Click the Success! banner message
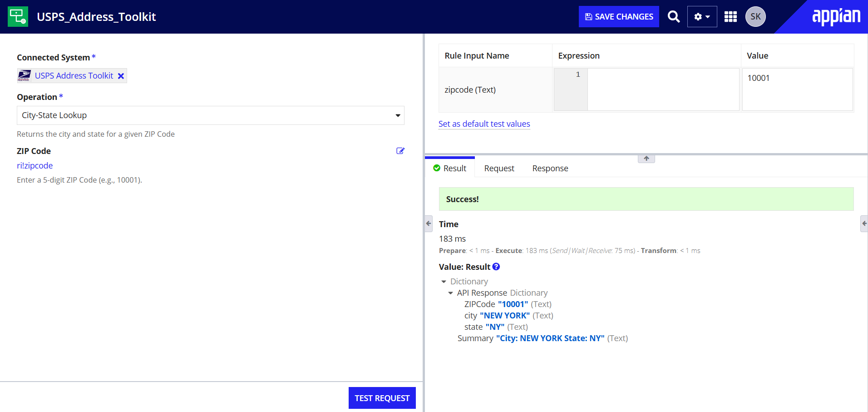The image size is (868, 412). click(646, 199)
